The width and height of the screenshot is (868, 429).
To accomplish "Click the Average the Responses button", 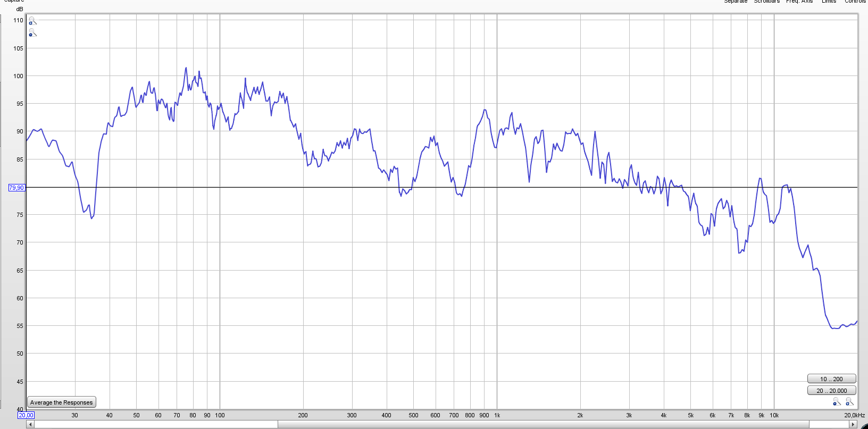I will pos(62,402).
